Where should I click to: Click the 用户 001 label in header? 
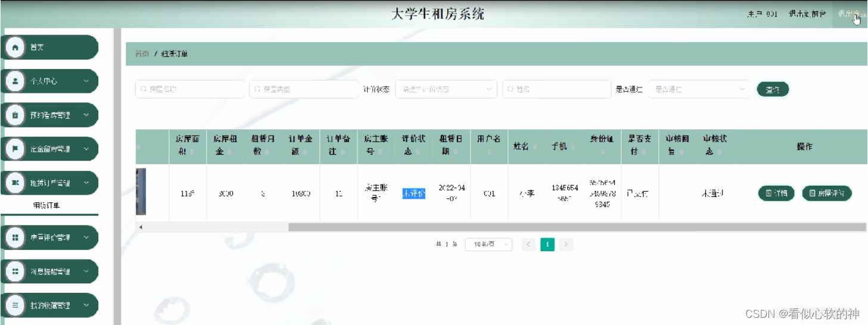click(763, 14)
